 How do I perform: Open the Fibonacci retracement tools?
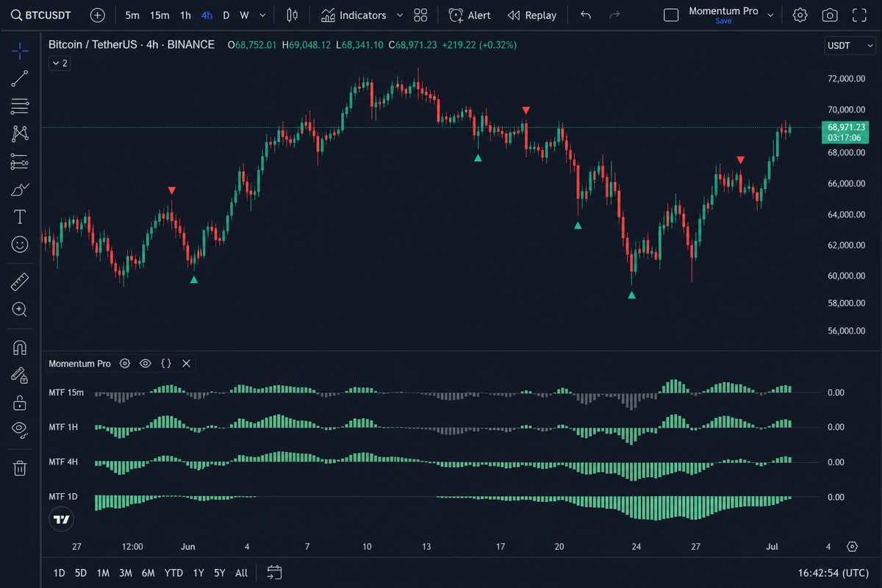[20, 107]
